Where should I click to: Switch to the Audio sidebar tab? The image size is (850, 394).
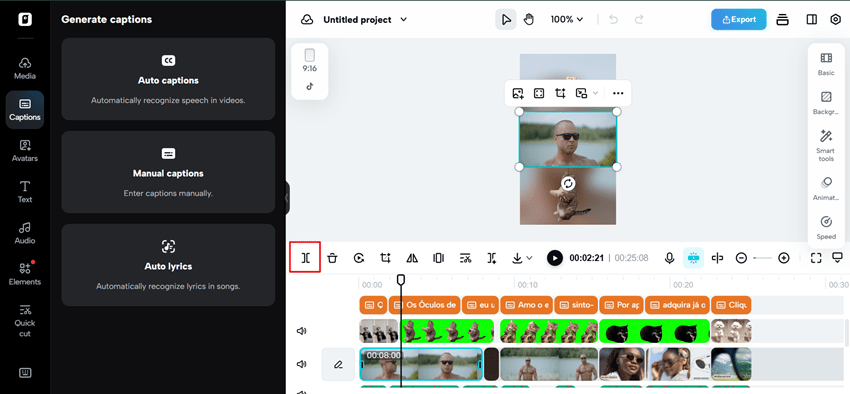[x=25, y=233]
